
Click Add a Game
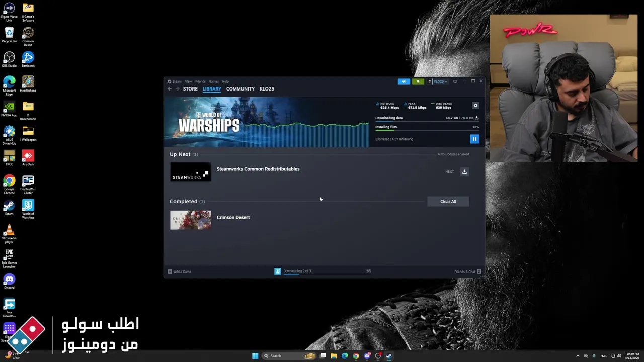coord(180,271)
